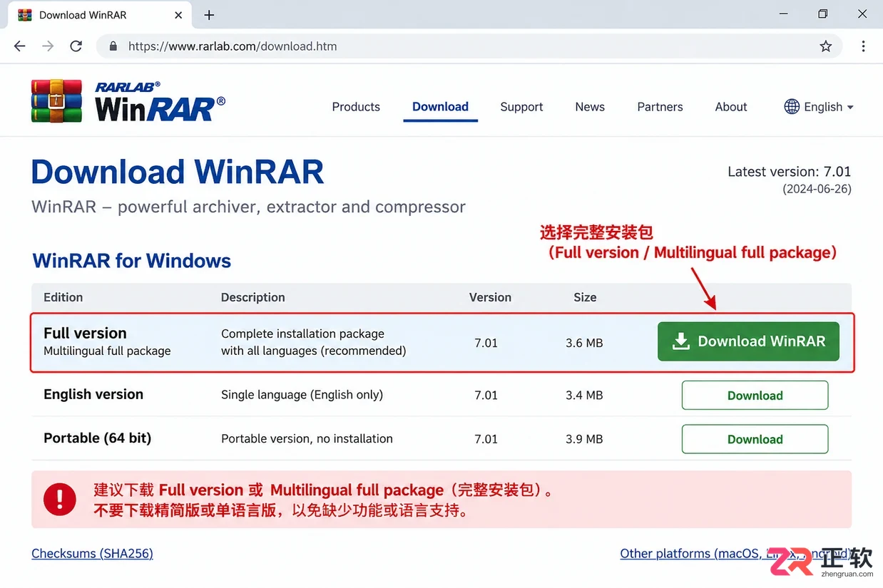The height and width of the screenshot is (588, 883).
Task: Click the globe language icon
Action: point(791,107)
